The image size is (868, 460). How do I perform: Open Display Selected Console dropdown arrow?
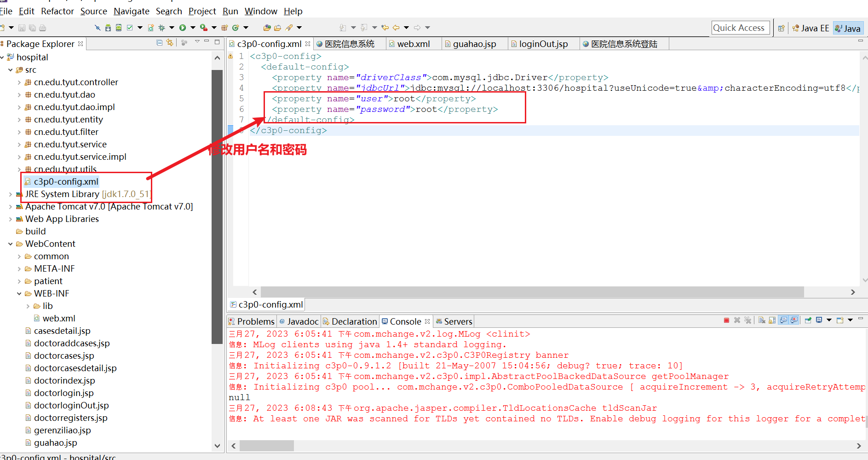point(829,320)
